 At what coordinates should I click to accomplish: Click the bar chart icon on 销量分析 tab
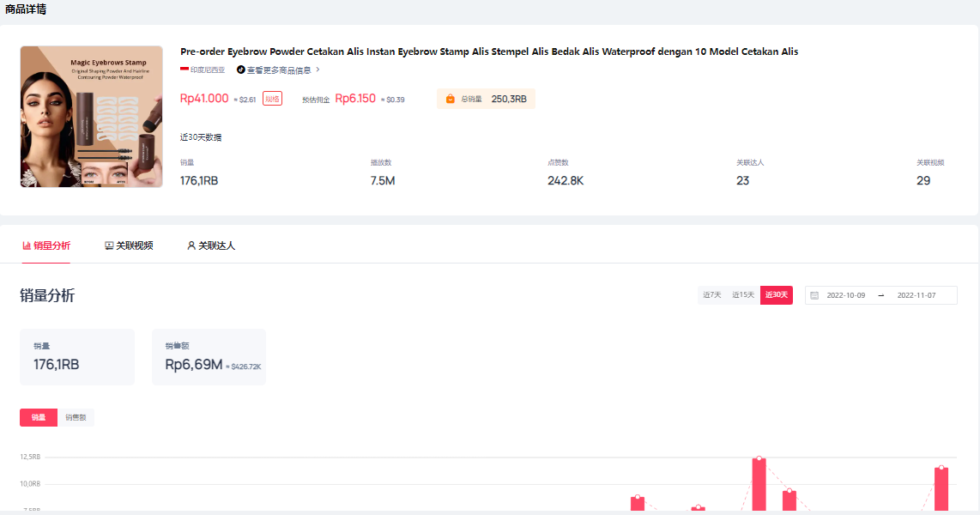27,245
